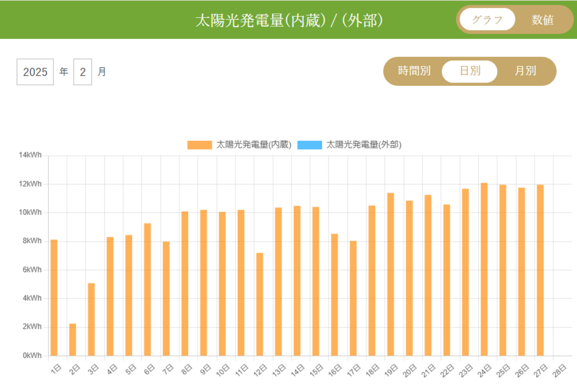Click the month field showing 2

(x=83, y=72)
